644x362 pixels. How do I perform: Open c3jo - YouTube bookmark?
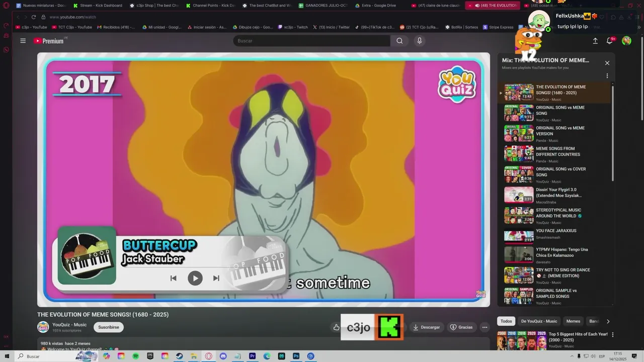pyautogui.click(x=31, y=27)
